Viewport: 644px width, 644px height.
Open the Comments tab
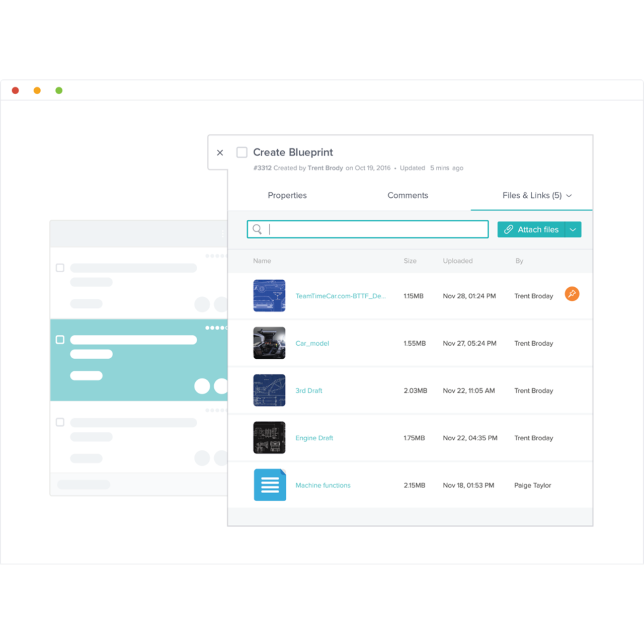point(408,195)
